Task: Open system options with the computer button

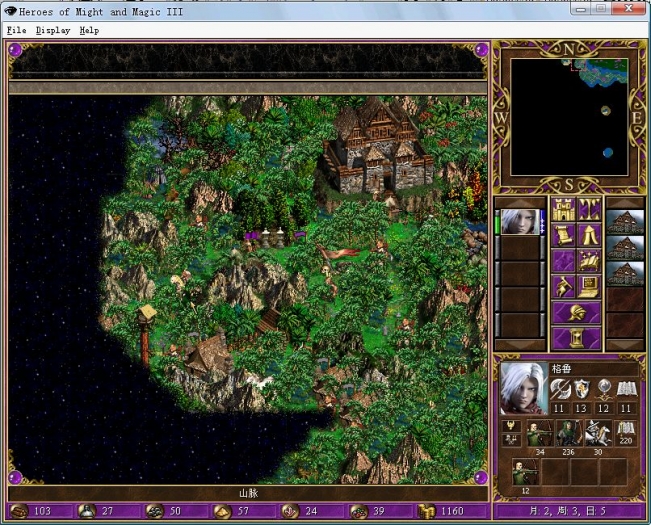Action: coord(589,287)
